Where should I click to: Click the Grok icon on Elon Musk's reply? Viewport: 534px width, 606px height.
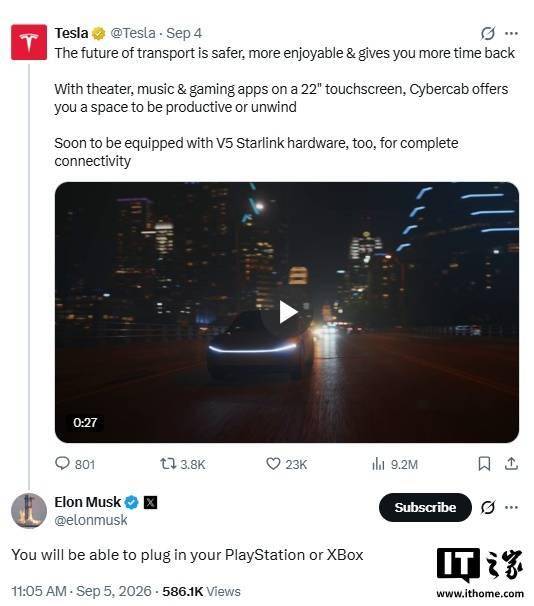point(488,507)
